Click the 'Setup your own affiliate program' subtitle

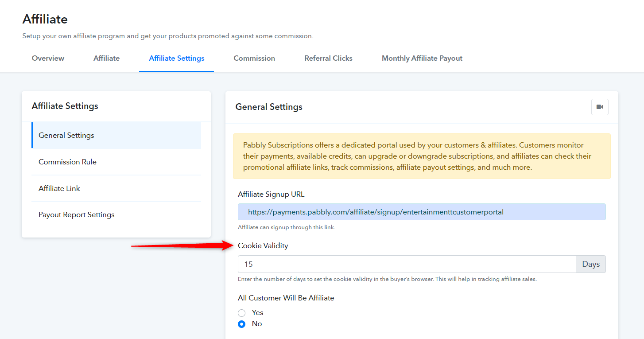pos(168,36)
